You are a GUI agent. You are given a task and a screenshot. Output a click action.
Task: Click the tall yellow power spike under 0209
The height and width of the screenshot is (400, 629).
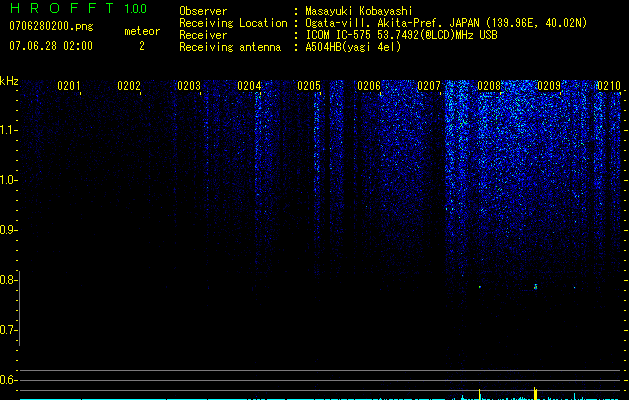pyautogui.click(x=535, y=393)
